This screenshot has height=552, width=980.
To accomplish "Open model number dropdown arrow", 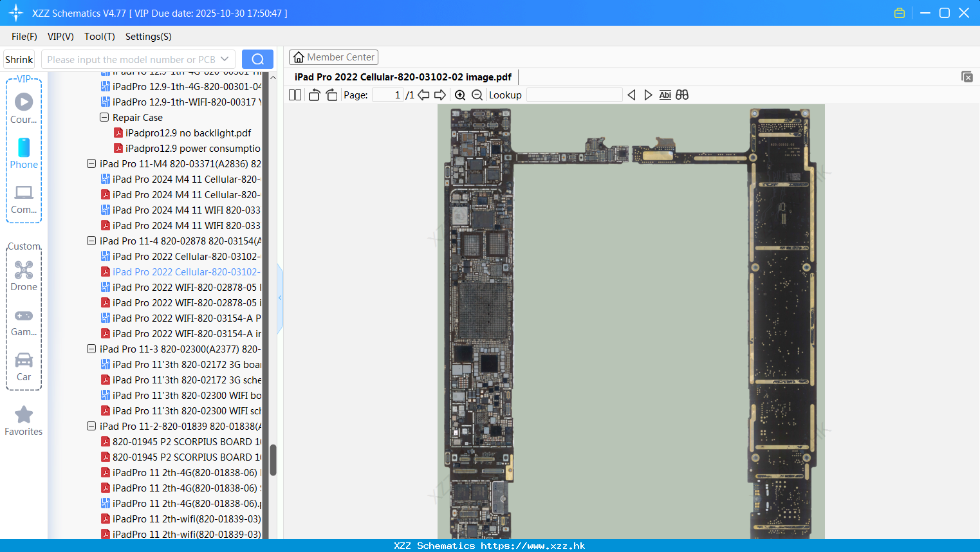I will 225,59.
